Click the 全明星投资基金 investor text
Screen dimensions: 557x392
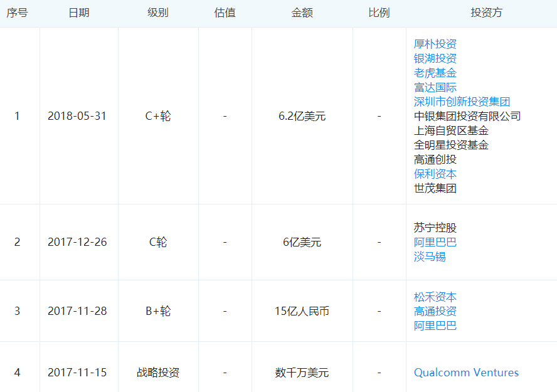451,145
